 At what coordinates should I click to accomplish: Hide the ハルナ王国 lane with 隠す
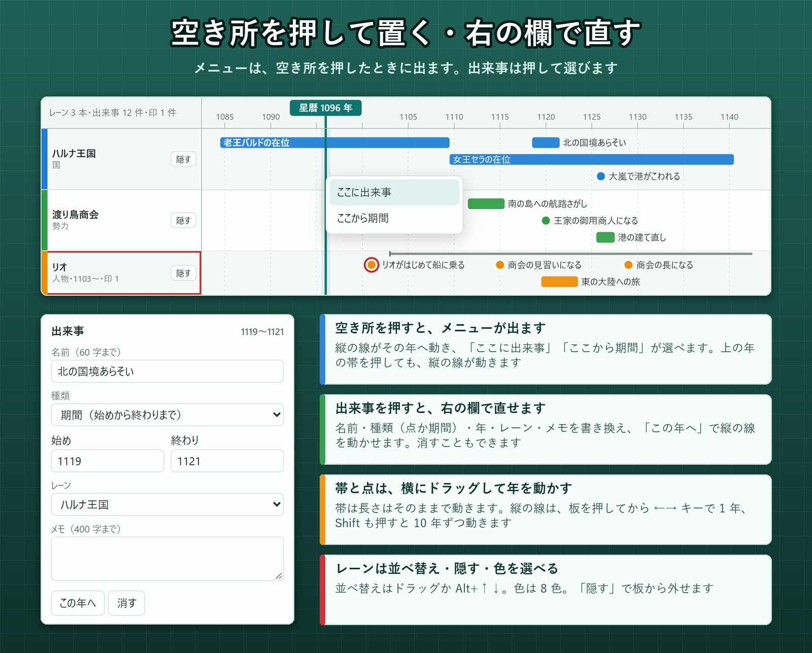click(x=183, y=159)
